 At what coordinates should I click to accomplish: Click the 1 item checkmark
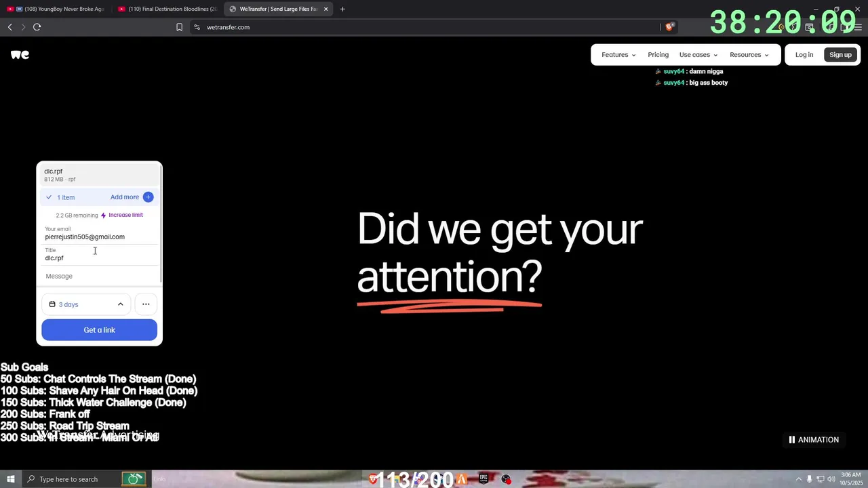(x=49, y=197)
